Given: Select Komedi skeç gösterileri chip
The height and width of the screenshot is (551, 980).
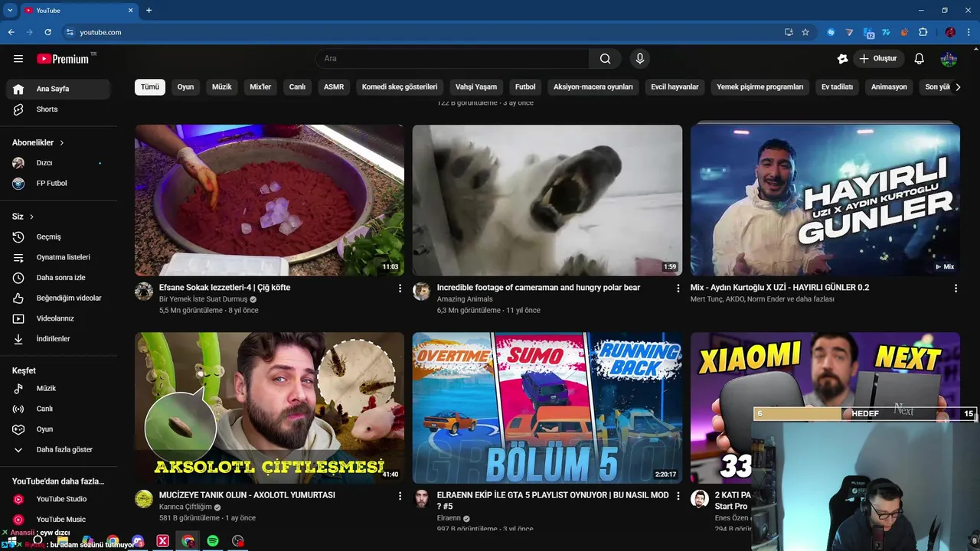Looking at the screenshot, I should [400, 87].
